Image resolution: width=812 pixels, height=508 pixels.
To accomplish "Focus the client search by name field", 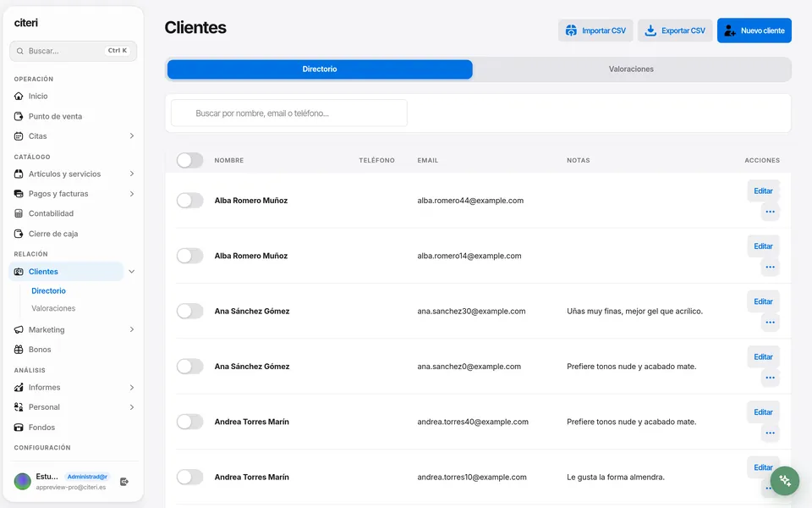I will pyautogui.click(x=289, y=113).
